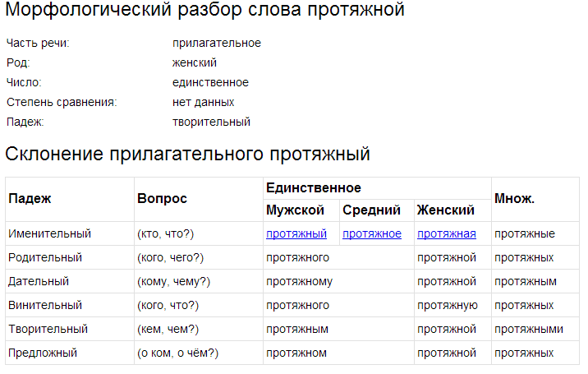Click the 'Склонение прилагательного протяжный' heading
The height and width of the screenshot is (374, 588).
pyautogui.click(x=188, y=154)
